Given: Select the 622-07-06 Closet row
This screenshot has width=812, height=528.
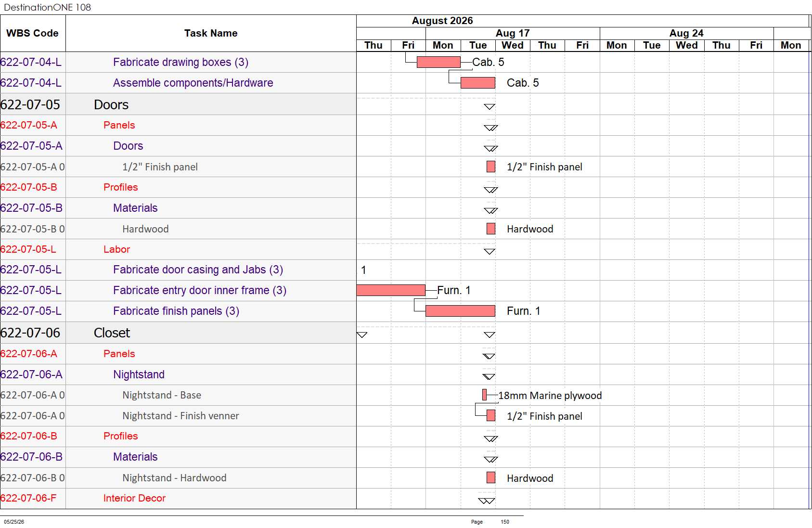Looking at the screenshot, I should pyautogui.click(x=178, y=333).
